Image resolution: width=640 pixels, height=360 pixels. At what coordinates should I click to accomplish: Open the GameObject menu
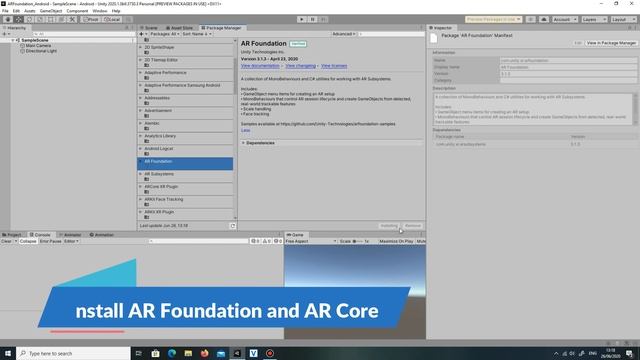coord(51,11)
